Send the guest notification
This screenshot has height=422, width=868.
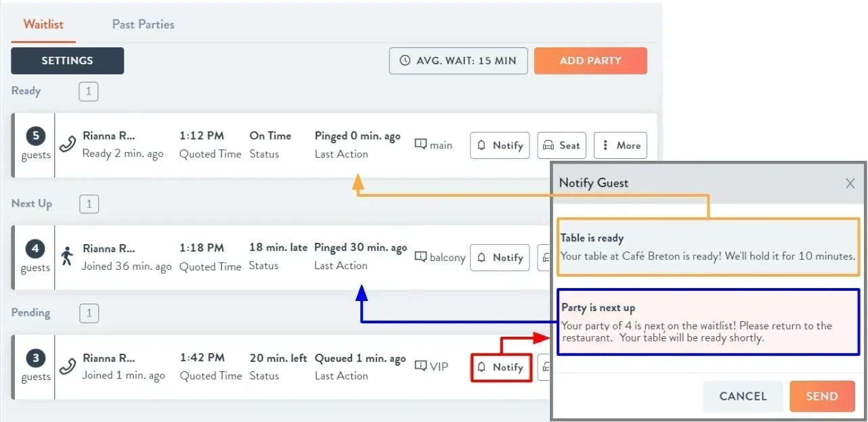822,396
